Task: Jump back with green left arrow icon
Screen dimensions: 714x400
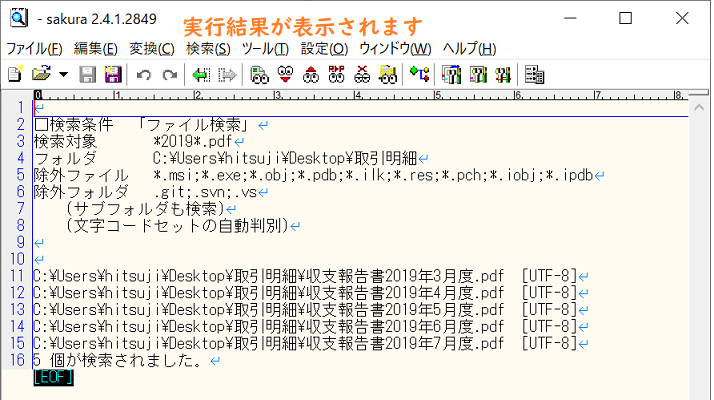Action: click(x=201, y=74)
